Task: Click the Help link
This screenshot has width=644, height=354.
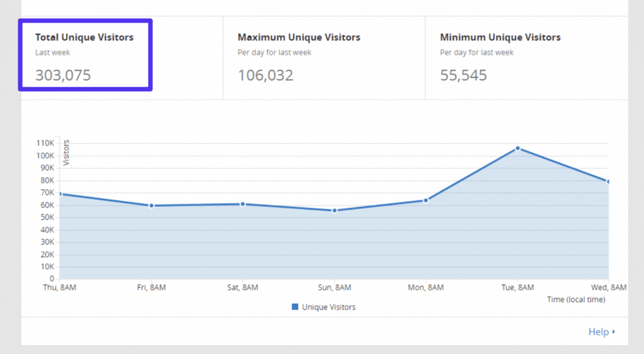Action: [598, 332]
